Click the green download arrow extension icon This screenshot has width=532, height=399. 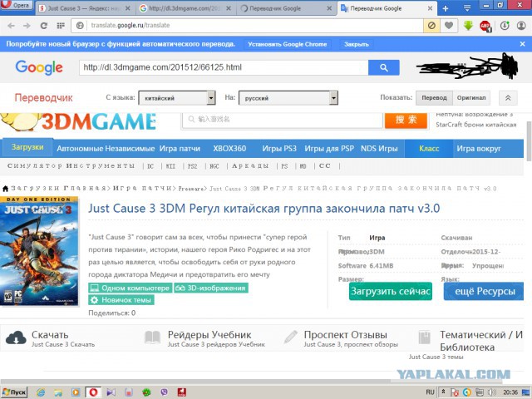(468, 26)
